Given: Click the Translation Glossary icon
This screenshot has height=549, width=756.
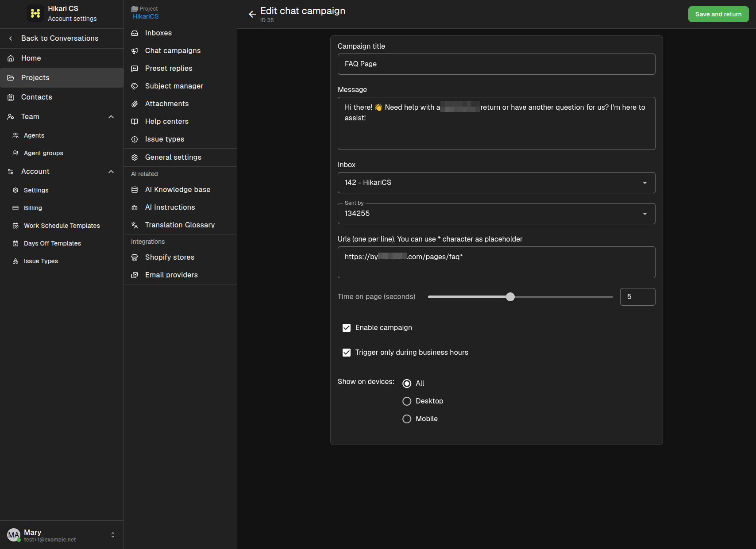Looking at the screenshot, I should (x=135, y=225).
